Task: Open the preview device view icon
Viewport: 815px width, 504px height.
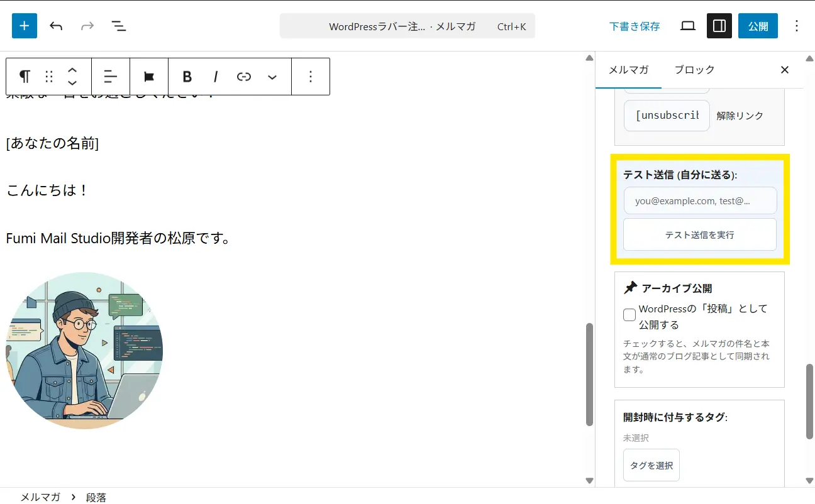Action: pos(688,26)
